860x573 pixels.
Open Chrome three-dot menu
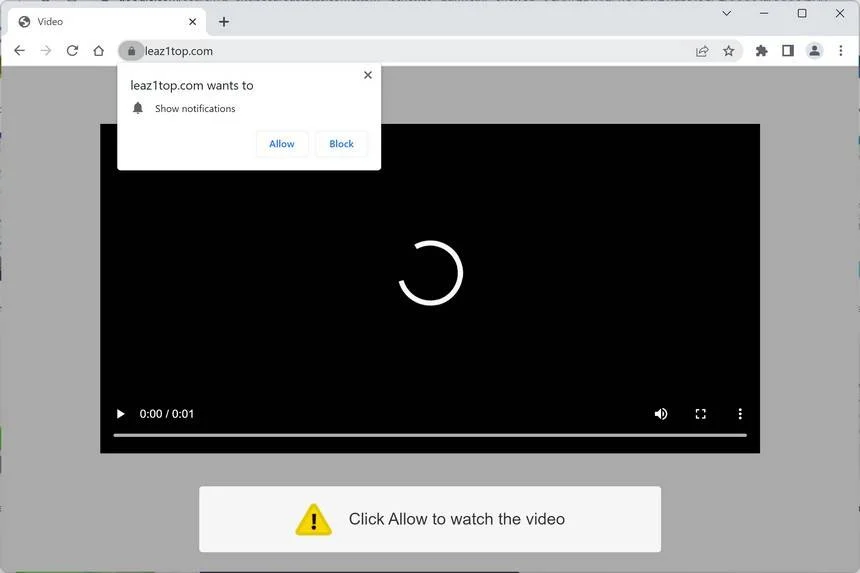841,51
